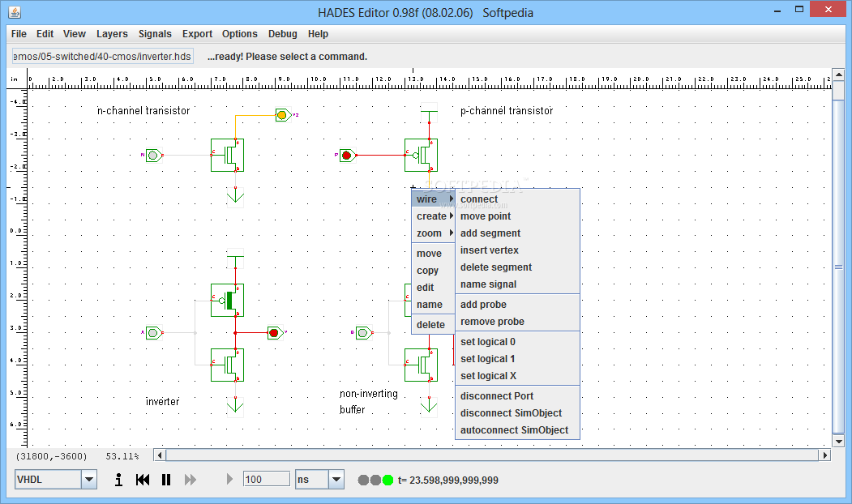Choose insert vertex option
The height and width of the screenshot is (504, 852).
tap(517, 250)
